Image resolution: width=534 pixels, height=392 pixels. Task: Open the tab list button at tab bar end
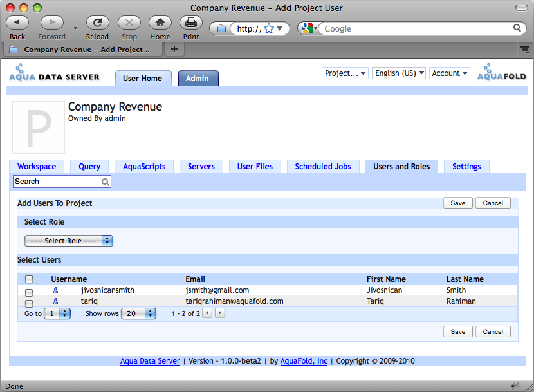coord(525,50)
